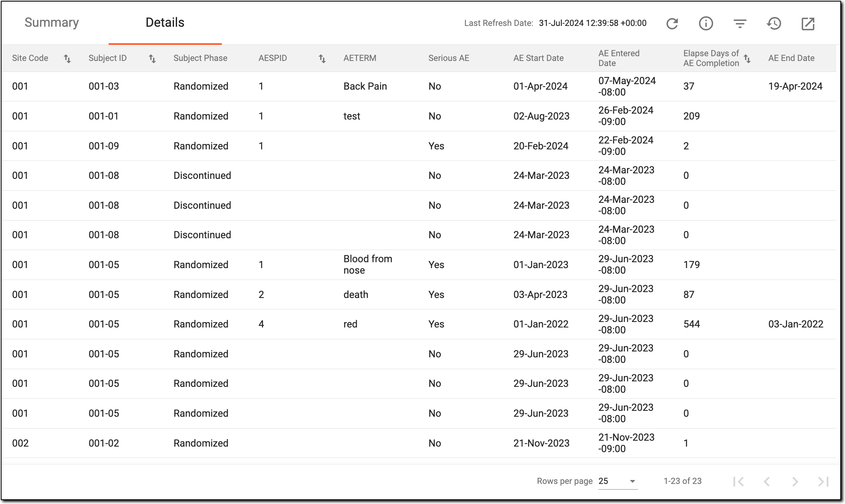Image resolution: width=845 pixels, height=504 pixels.
Task: Click the 'death' AETERM cell
Action: click(x=356, y=295)
